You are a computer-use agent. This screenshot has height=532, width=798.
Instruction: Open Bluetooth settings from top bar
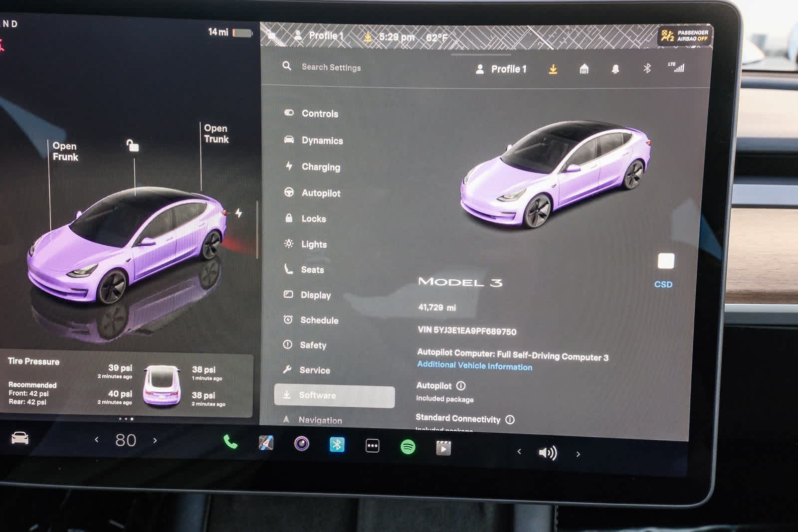click(x=647, y=69)
